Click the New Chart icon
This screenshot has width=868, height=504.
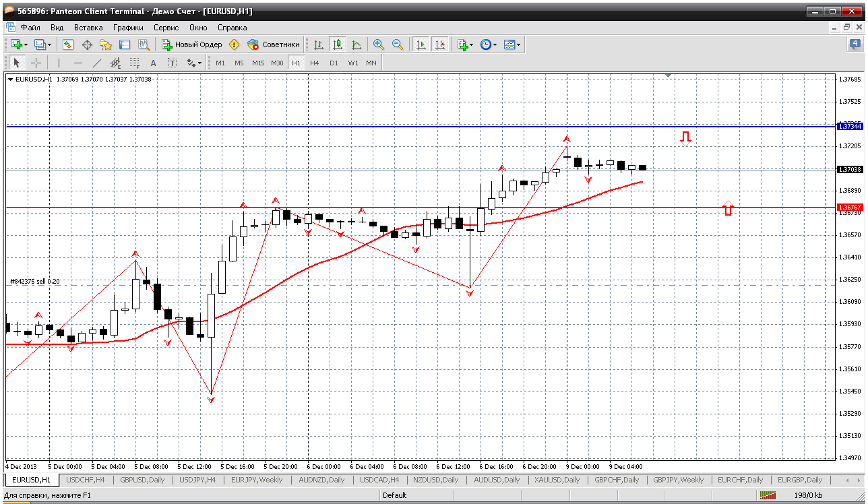pos(16,44)
